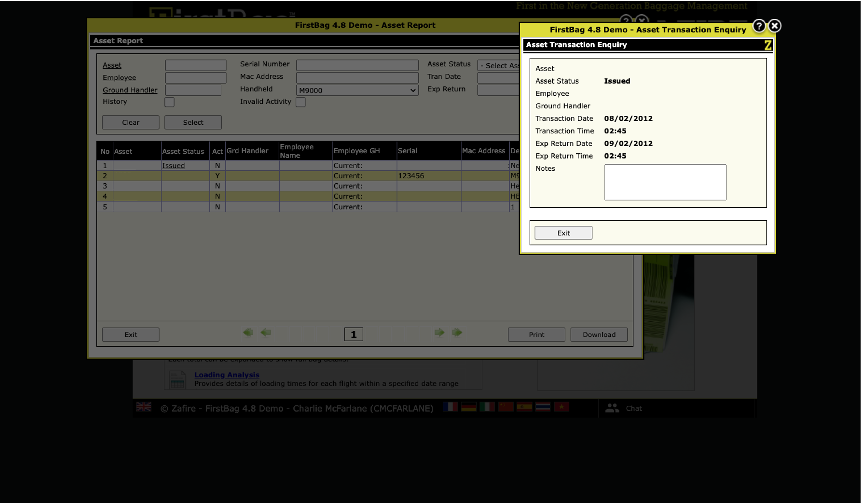
Task: Expand the Asset Status select dropdown
Action: point(498,66)
